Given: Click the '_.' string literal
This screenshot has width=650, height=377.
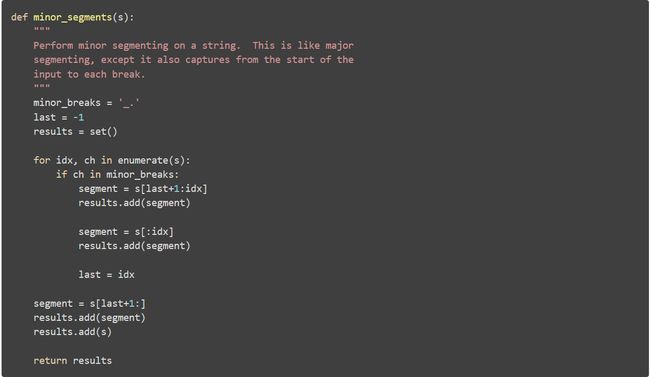Looking at the screenshot, I should point(129,103).
